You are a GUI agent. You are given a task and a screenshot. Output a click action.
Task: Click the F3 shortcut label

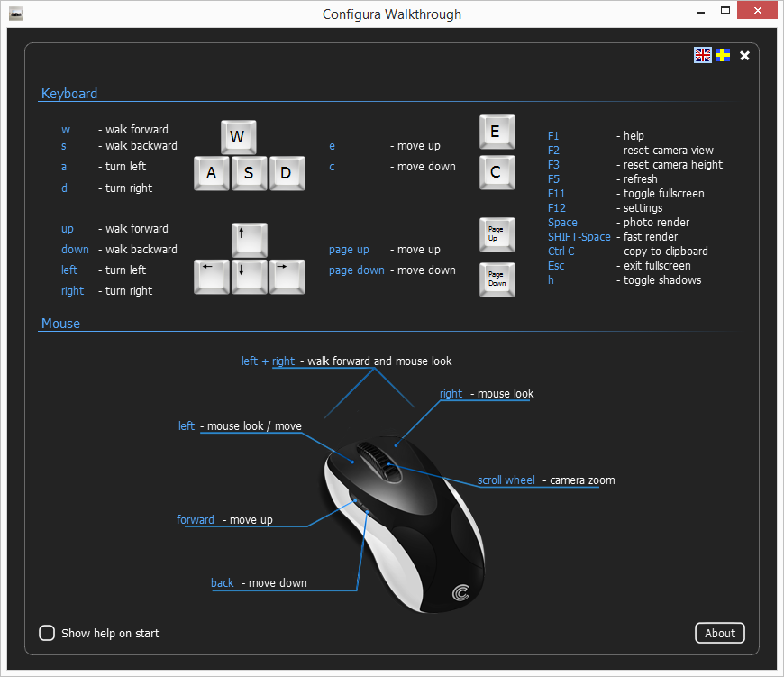[x=553, y=165]
